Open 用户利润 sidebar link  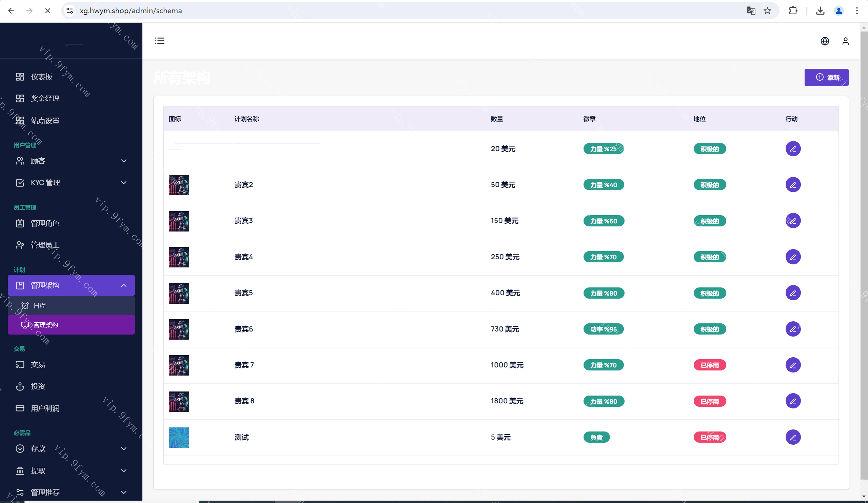point(45,408)
